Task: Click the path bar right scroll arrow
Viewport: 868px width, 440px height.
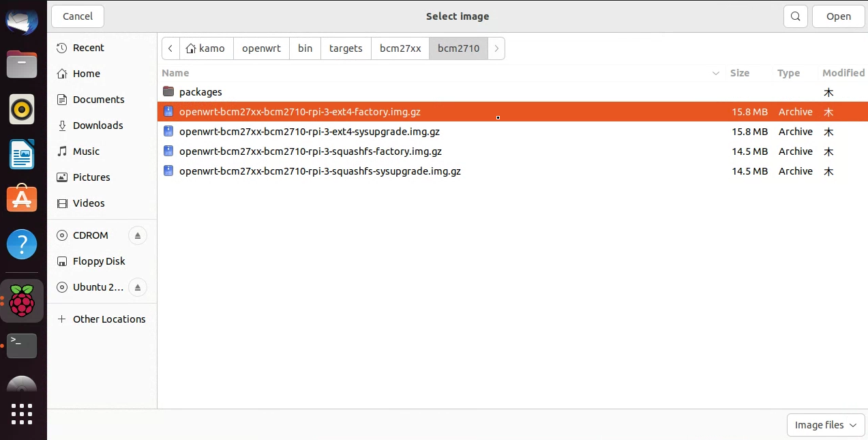Action: coord(496,48)
